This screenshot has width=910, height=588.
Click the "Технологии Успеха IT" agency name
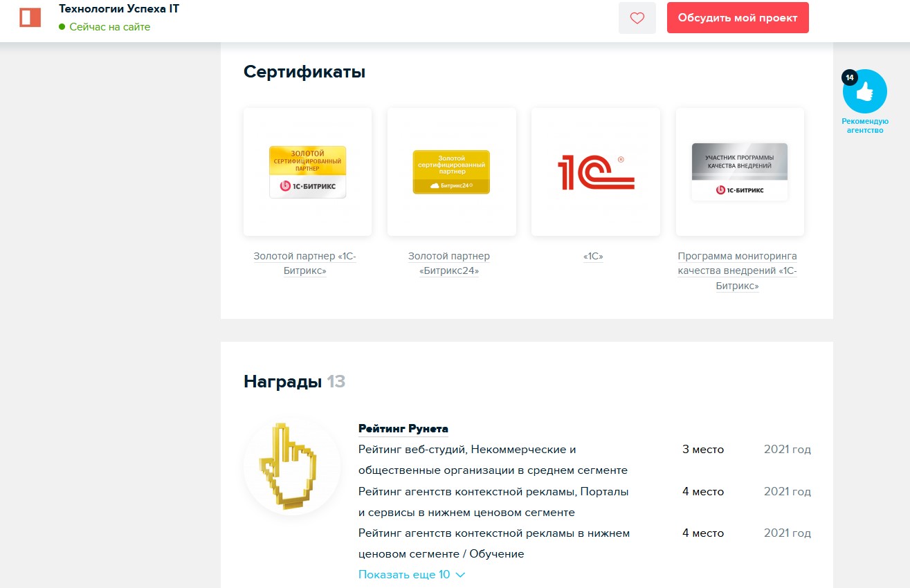point(119,9)
